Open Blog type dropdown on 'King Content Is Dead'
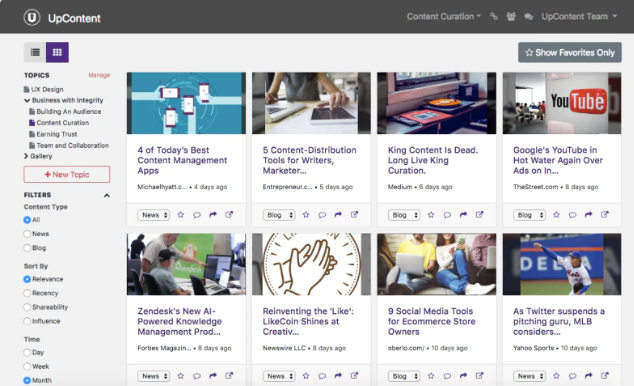 point(404,215)
